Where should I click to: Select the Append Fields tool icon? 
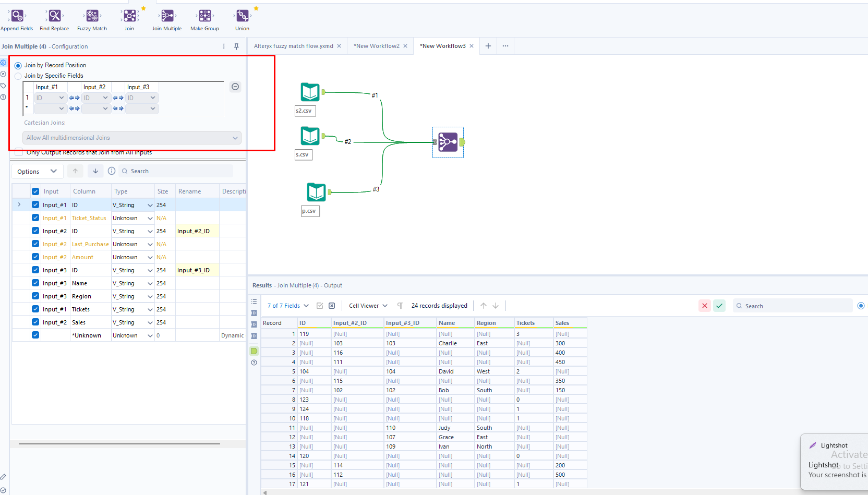[x=17, y=16]
